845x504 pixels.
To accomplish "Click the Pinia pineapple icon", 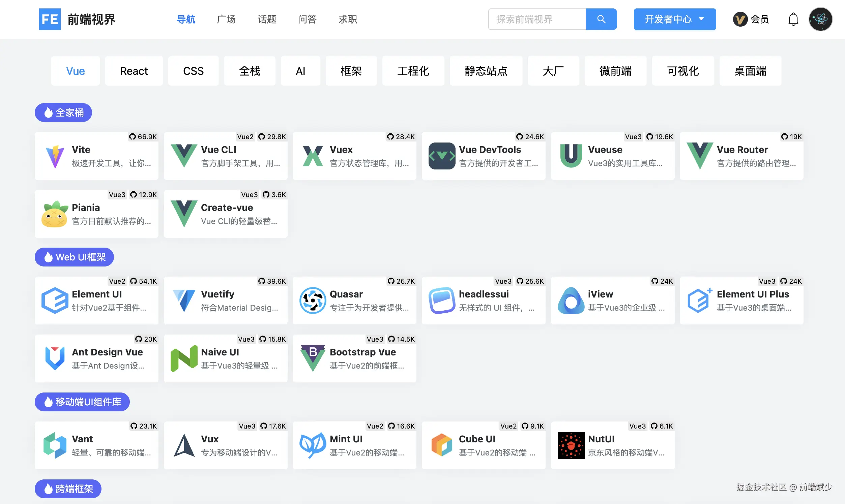I will point(54,214).
